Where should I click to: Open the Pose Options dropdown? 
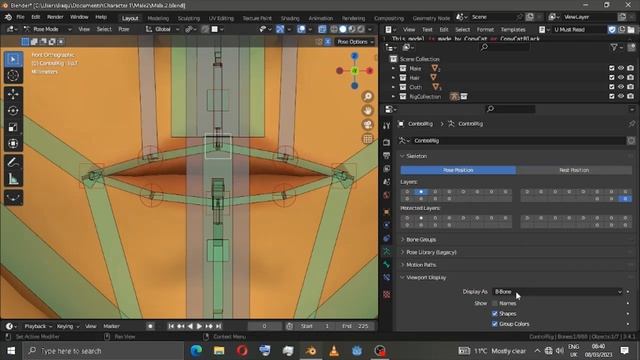pos(355,42)
